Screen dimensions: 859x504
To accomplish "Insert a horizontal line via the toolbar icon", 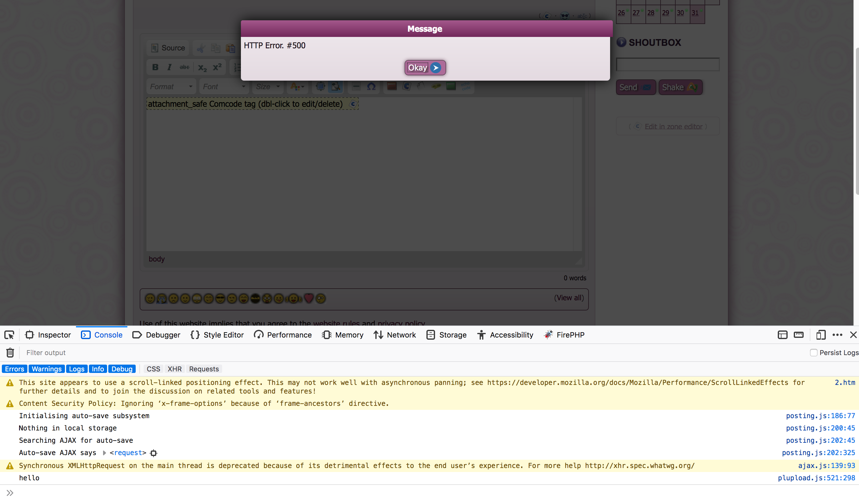I will (356, 86).
